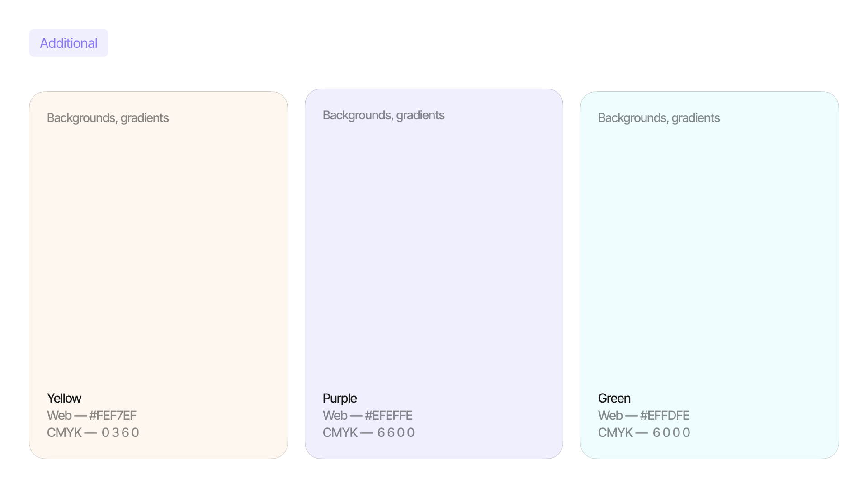
Task: Click the word "Web" in the Purple card
Action: (335, 416)
